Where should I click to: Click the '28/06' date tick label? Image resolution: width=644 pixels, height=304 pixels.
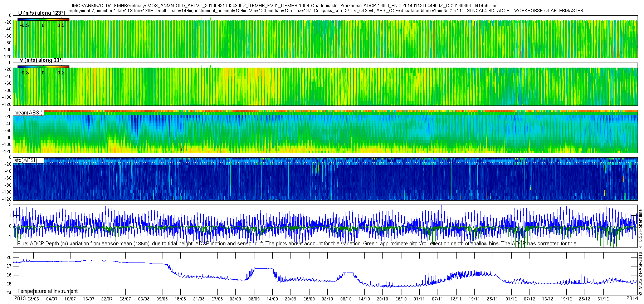click(33, 299)
